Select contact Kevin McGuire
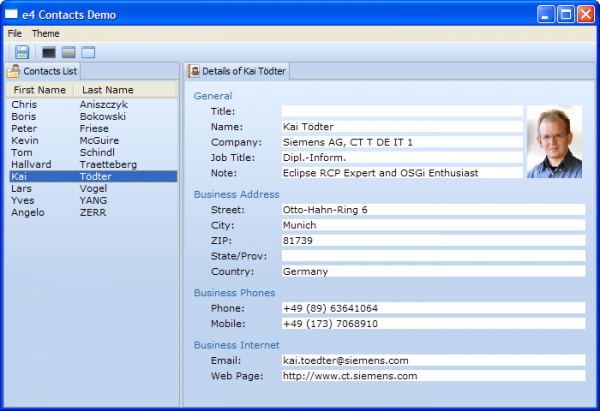600x411 pixels. click(93, 140)
